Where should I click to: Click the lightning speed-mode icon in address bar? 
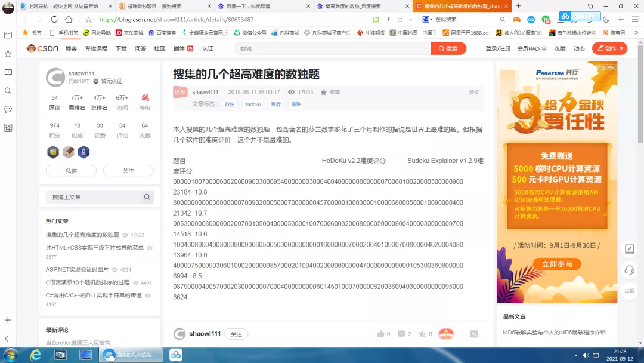[x=388, y=19]
